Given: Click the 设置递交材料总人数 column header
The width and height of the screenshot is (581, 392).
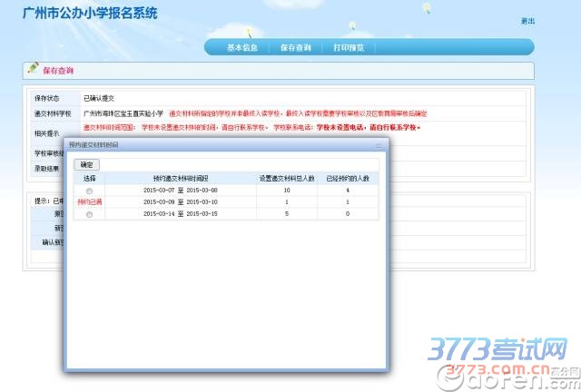Looking at the screenshot, I should click(286, 179).
